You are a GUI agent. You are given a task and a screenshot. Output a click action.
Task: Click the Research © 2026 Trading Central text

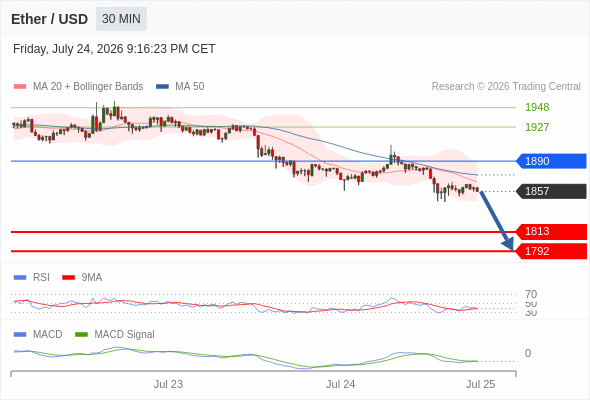coord(506,87)
